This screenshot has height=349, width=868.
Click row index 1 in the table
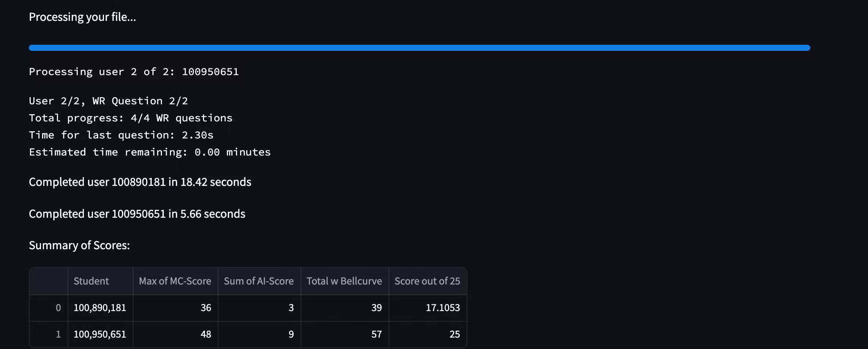(x=49, y=334)
